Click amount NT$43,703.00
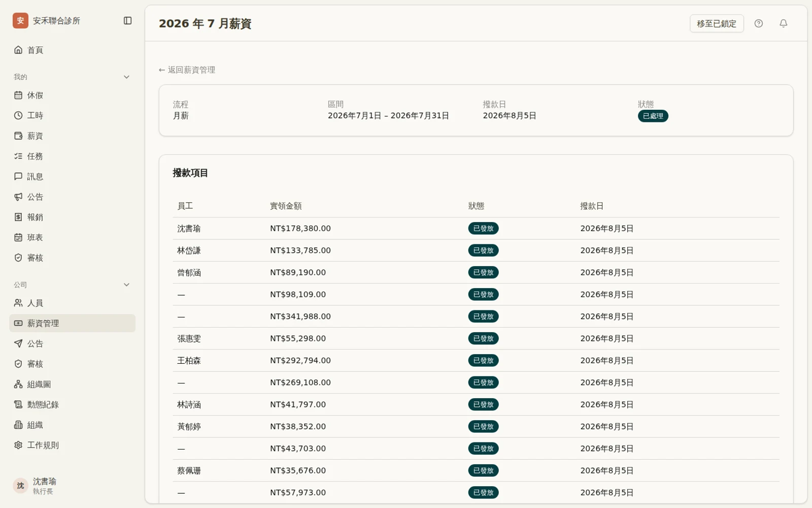The image size is (812, 508). point(298,449)
